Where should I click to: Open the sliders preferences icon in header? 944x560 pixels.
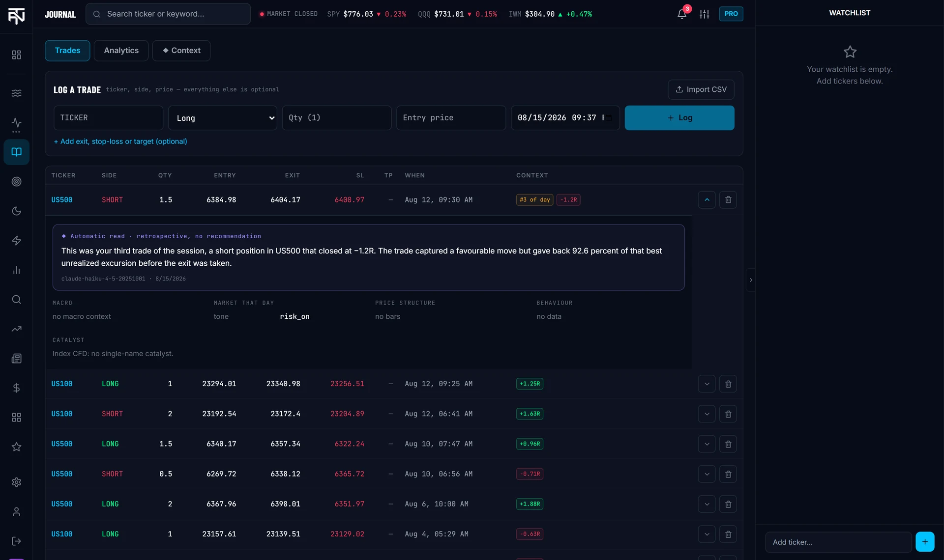tap(705, 14)
